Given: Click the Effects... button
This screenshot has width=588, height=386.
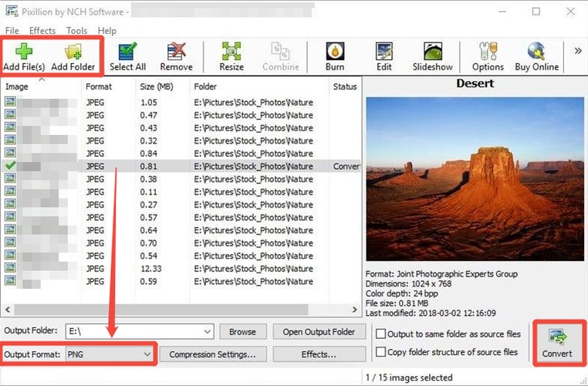Looking at the screenshot, I should coord(319,354).
